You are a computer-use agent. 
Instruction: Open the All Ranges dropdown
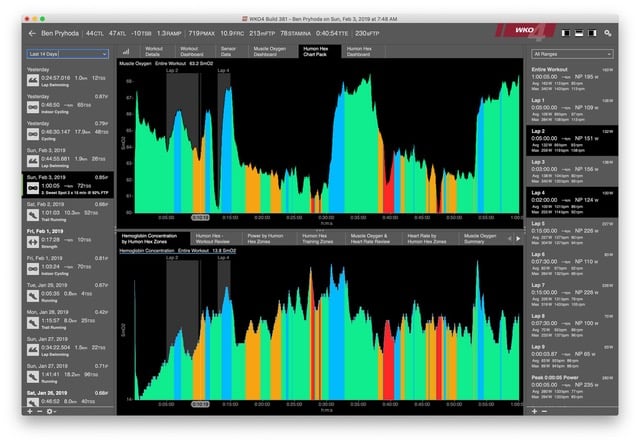pos(572,54)
